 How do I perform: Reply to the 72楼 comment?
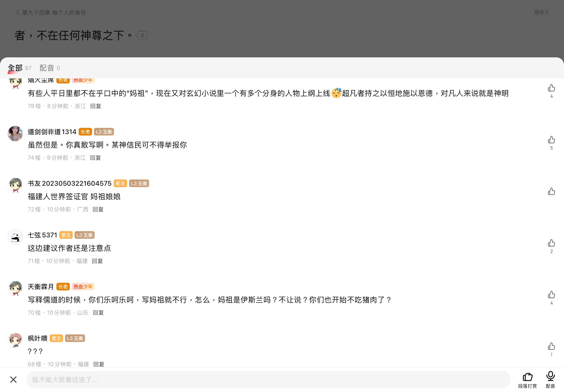pos(98,209)
